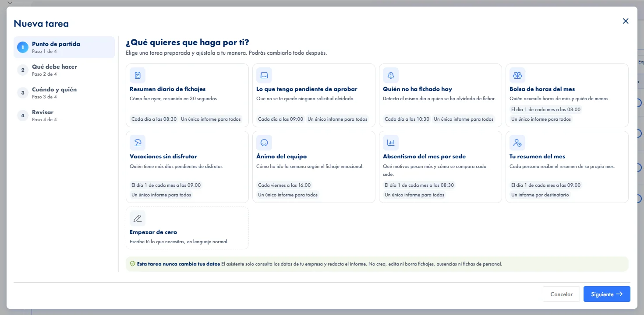The image size is (644, 315).
Task: Click the beach umbrella icon of Vacaciones sin disfrutar
Action: tap(138, 143)
